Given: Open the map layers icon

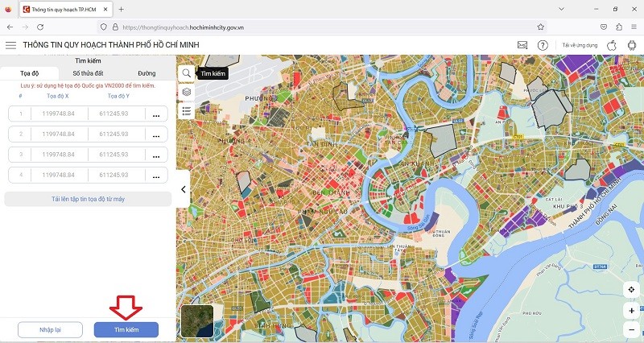Looking at the screenshot, I should click(x=187, y=92).
